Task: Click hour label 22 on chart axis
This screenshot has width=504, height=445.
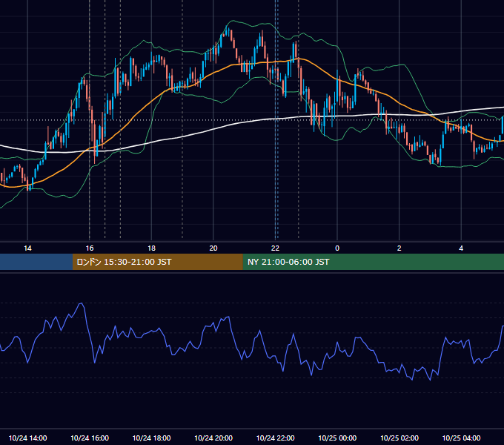Action: [275, 248]
